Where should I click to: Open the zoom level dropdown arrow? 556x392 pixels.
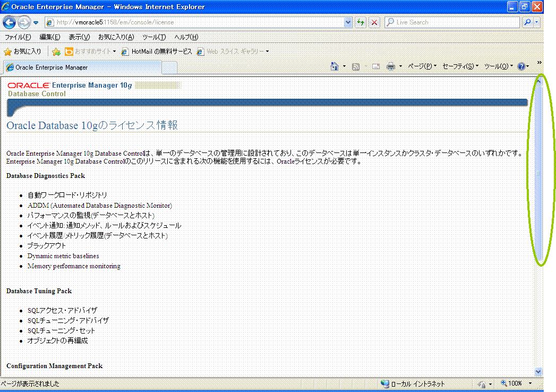pos(530,384)
